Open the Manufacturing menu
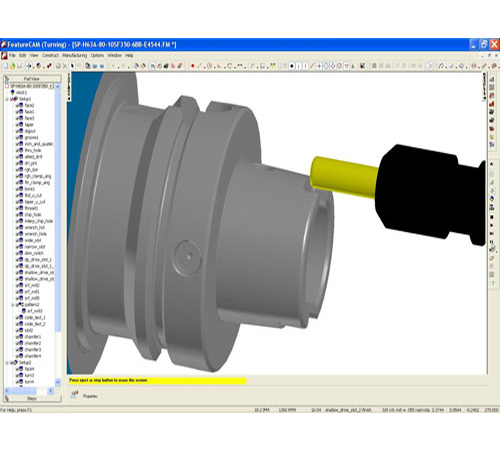The image size is (500, 450). coord(75,55)
